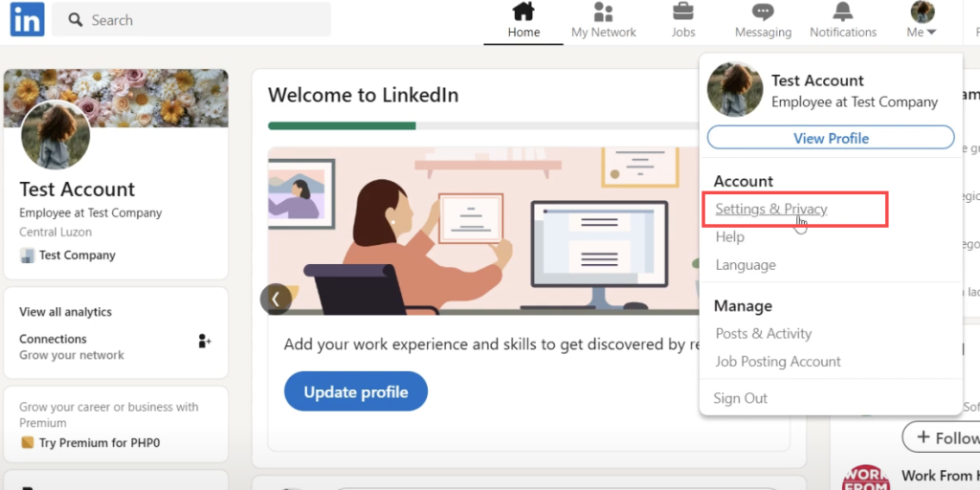Click the profile completion progress bar

482,125
